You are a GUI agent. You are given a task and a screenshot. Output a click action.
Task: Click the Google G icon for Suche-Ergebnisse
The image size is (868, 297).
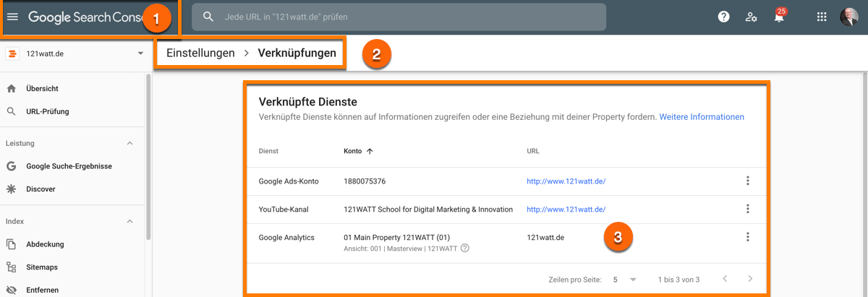pyautogui.click(x=11, y=166)
